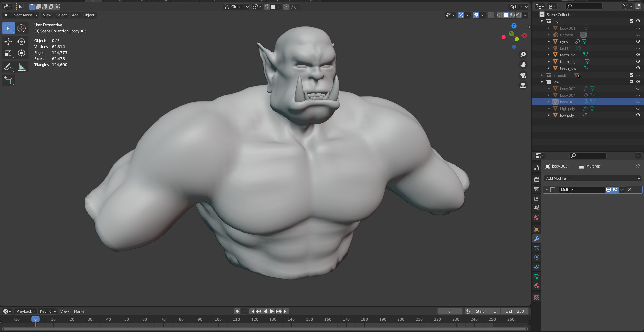644x332 pixels.
Task: Open Output properties tab
Action: click(x=537, y=189)
